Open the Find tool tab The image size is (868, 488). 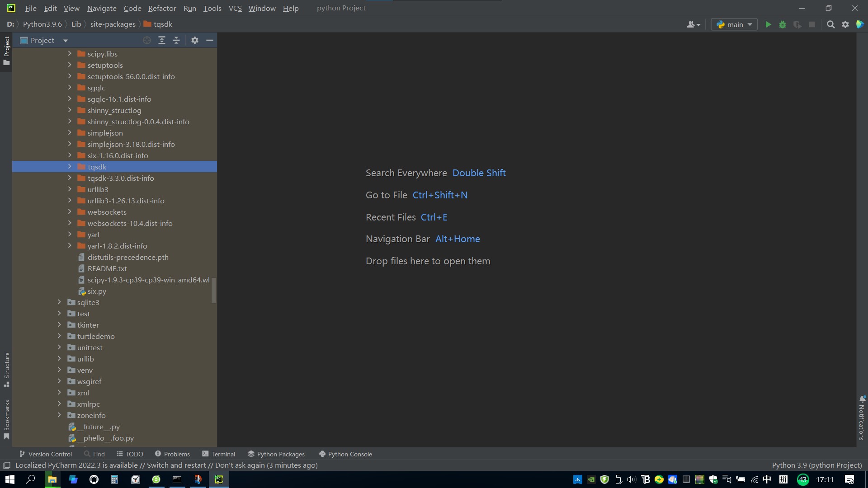[94, 454]
